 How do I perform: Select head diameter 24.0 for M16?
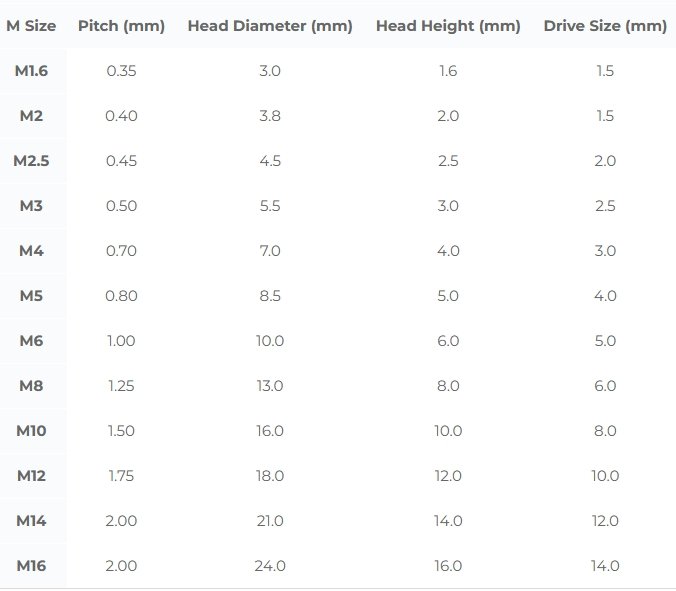(270, 566)
